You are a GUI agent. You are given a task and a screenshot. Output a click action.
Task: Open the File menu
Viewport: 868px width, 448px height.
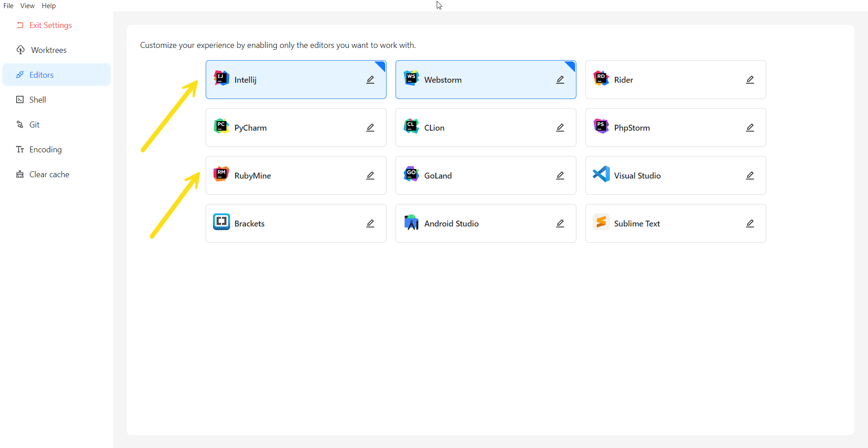8,5
